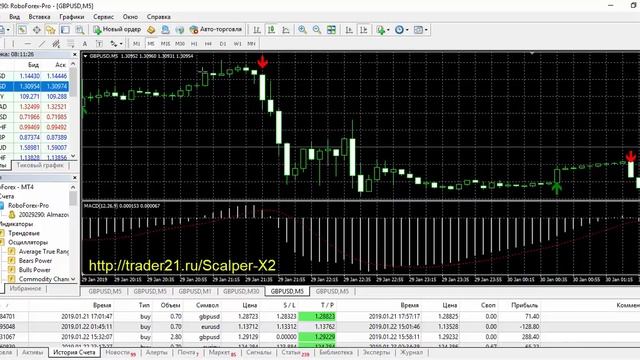The height and width of the screenshot is (360, 640).
Task: Switch to Журнал terminal tab
Action: coord(411,352)
